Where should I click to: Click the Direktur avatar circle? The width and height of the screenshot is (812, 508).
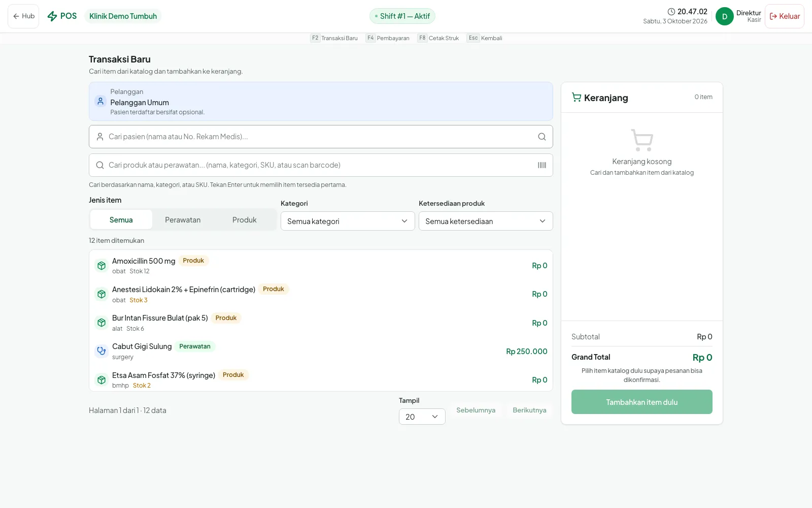[x=725, y=16]
